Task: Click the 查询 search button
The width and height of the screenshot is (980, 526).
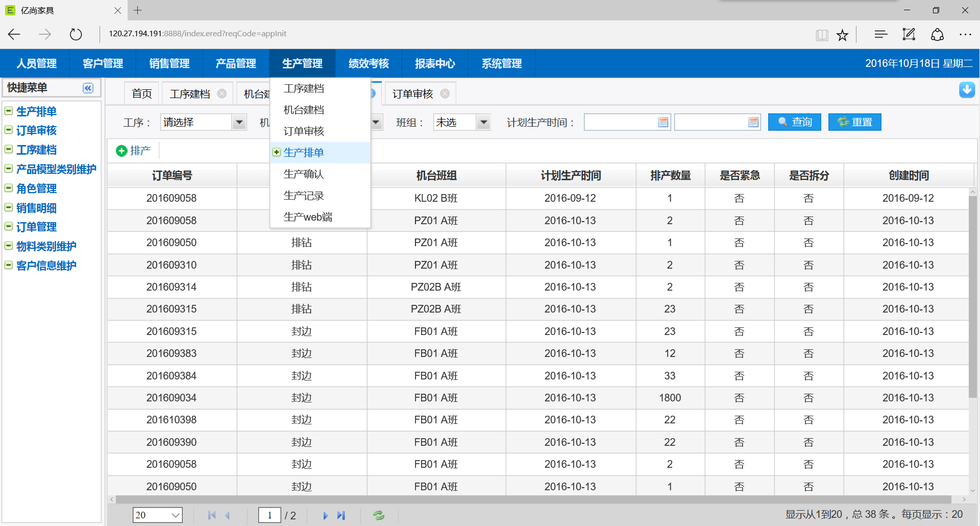Action: pyautogui.click(x=794, y=123)
